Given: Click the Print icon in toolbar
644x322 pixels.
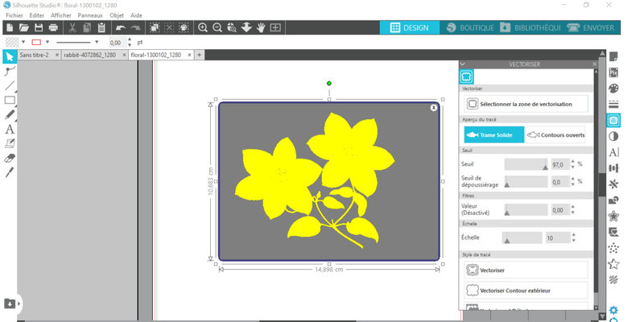Looking at the screenshot, I should coord(53,27).
